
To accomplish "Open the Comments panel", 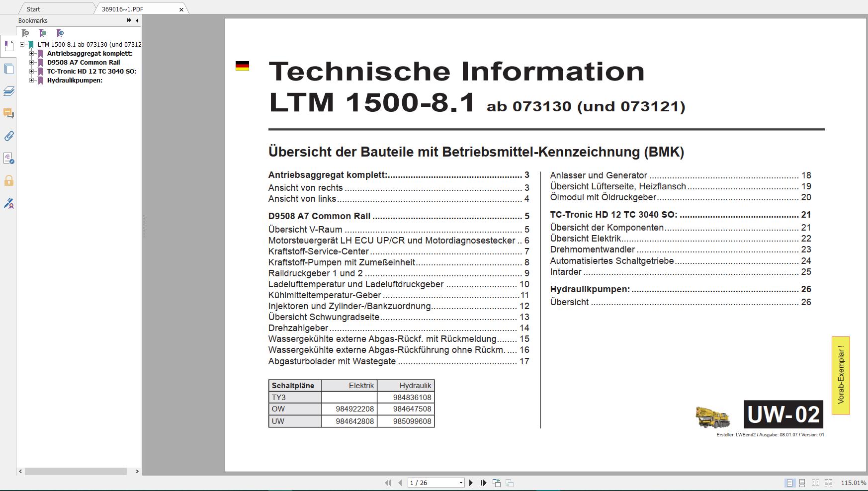I will click(8, 114).
